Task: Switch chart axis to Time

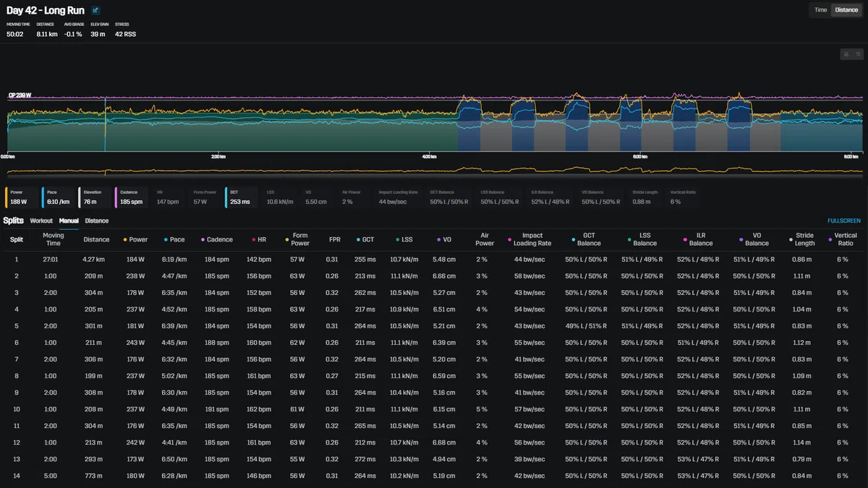Action: click(820, 10)
